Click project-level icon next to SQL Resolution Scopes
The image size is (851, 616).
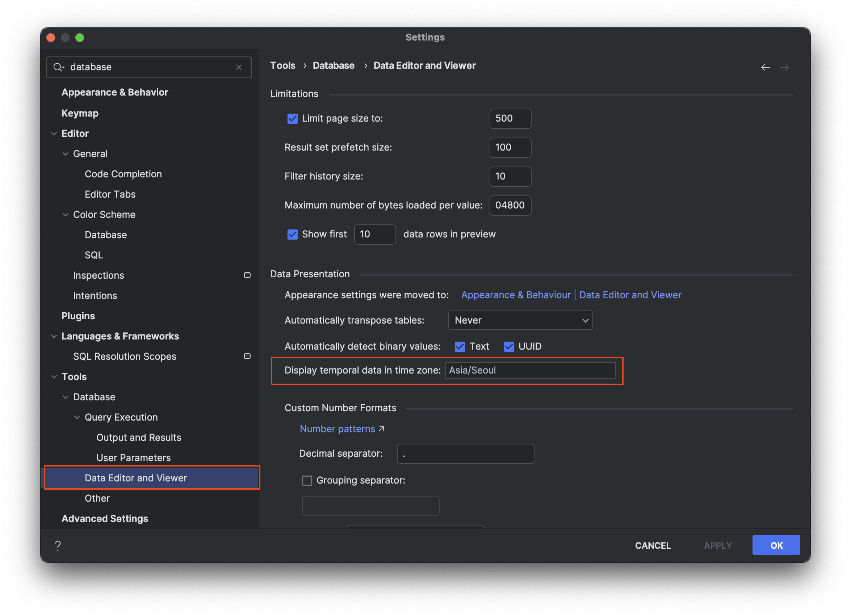[x=247, y=356]
